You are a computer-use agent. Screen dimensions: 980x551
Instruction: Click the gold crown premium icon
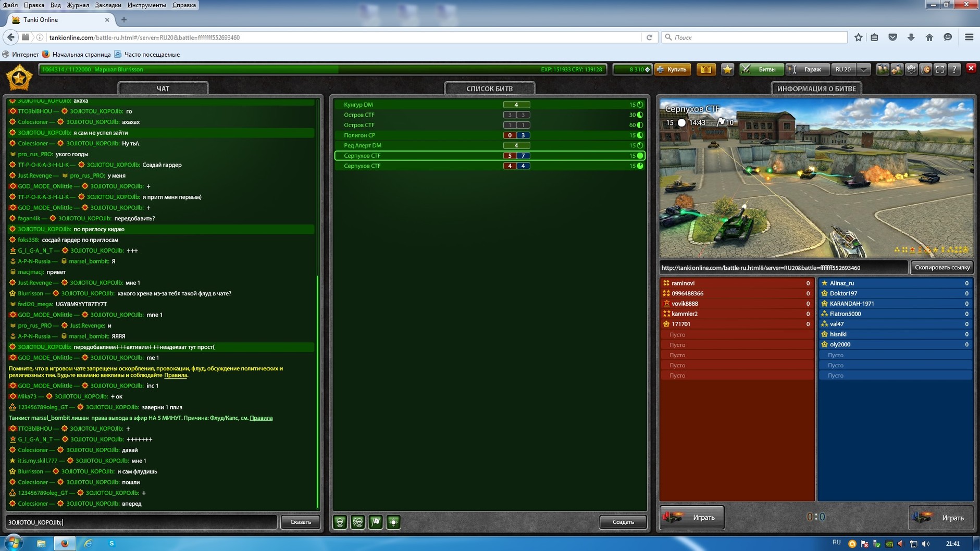pos(706,69)
